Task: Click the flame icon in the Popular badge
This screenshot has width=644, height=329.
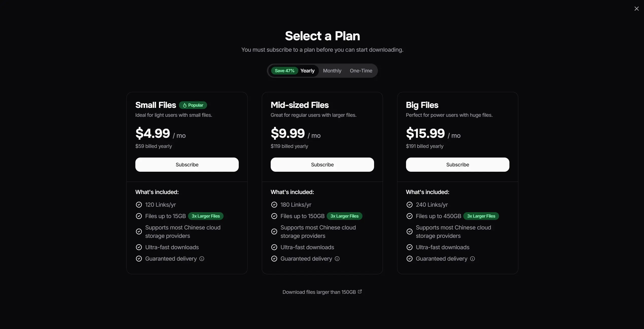Action: coord(185,105)
